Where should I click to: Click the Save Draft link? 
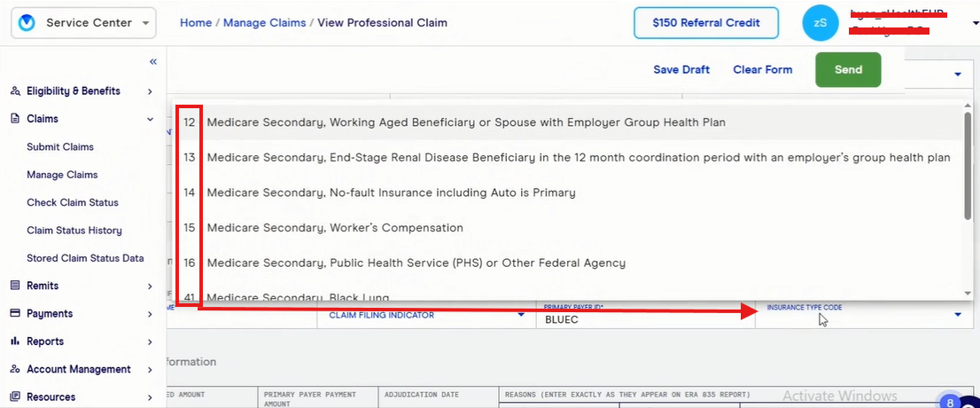681,70
